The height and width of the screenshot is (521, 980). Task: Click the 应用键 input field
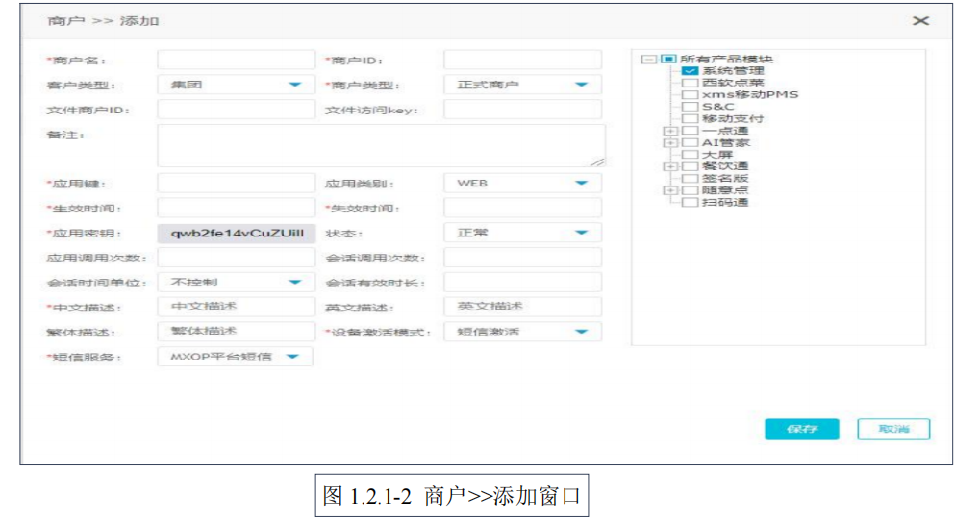click(237, 183)
